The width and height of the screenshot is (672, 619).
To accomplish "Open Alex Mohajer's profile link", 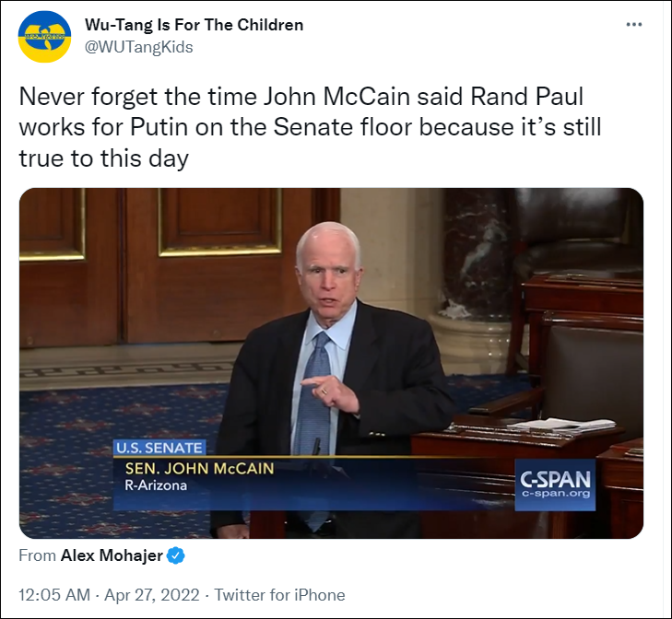I will click(113, 555).
